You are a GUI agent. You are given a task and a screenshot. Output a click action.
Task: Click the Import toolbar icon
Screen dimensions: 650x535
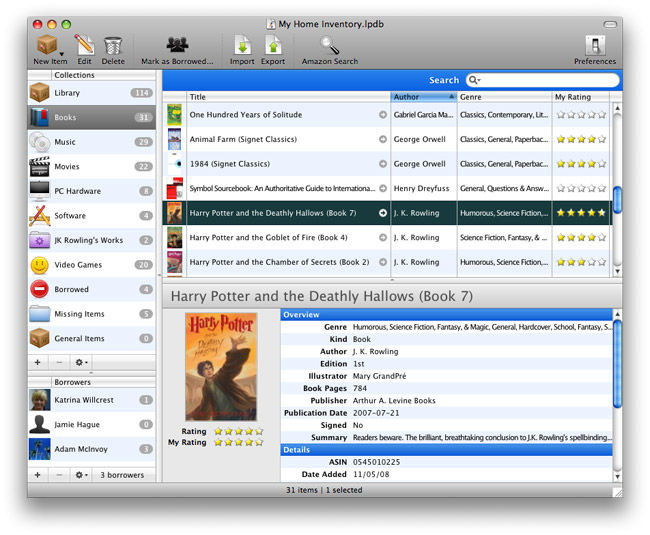242,44
